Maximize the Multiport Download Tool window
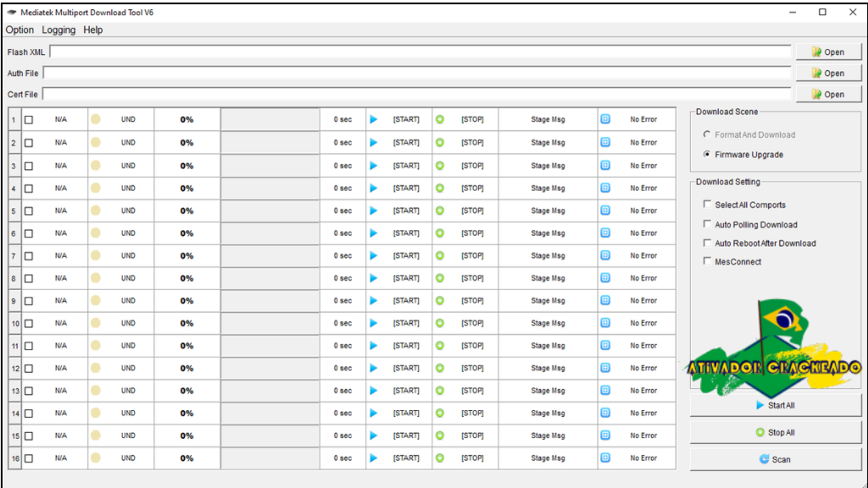 pyautogui.click(x=822, y=12)
